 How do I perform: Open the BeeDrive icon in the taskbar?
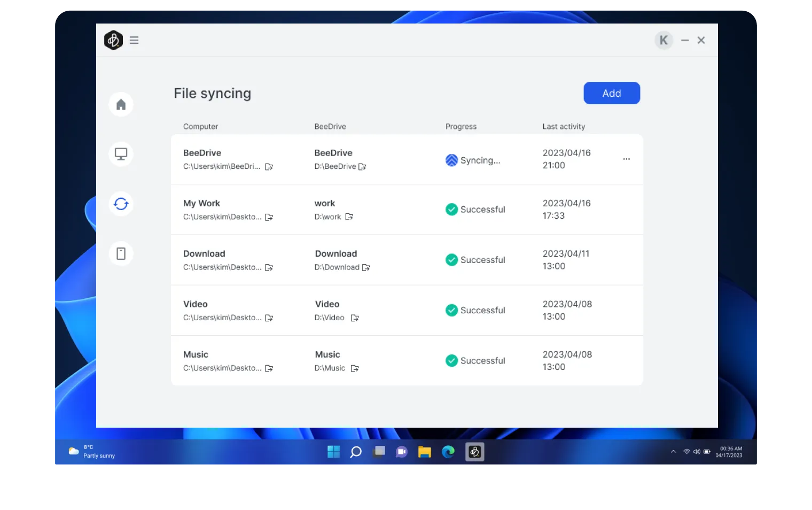[474, 452]
